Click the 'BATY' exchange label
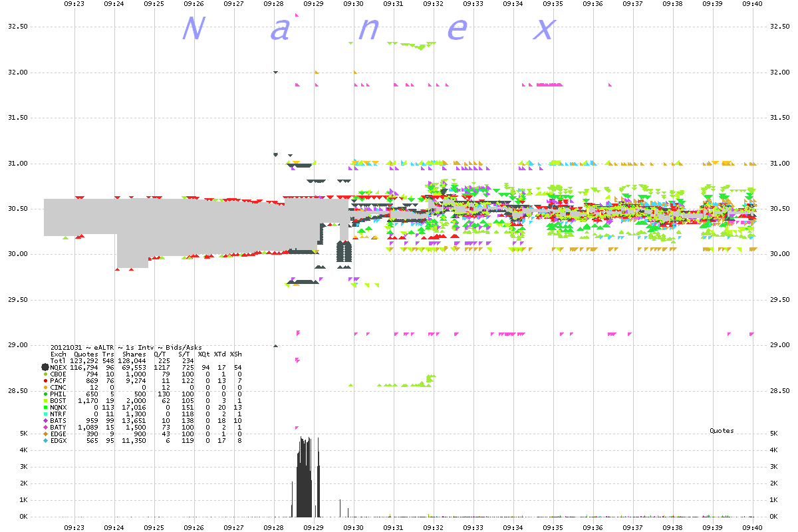Screen dimensions: 798x532 [59, 428]
